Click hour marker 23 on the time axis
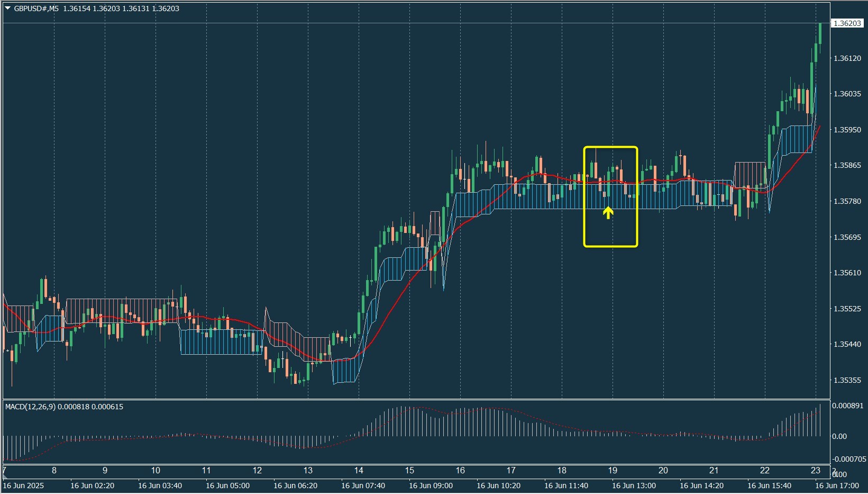 point(816,470)
